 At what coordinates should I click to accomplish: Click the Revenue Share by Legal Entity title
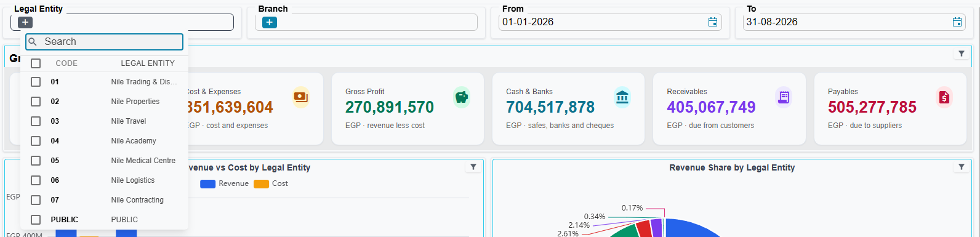[x=732, y=167]
